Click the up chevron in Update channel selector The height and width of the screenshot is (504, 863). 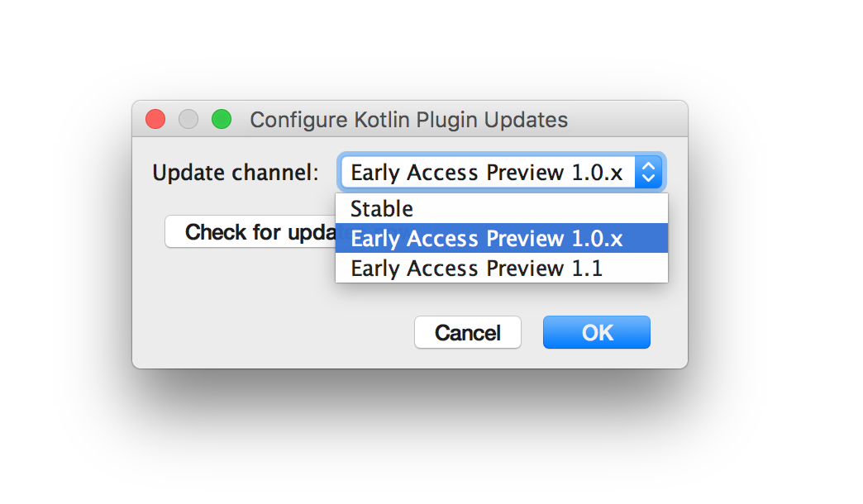[648, 165]
